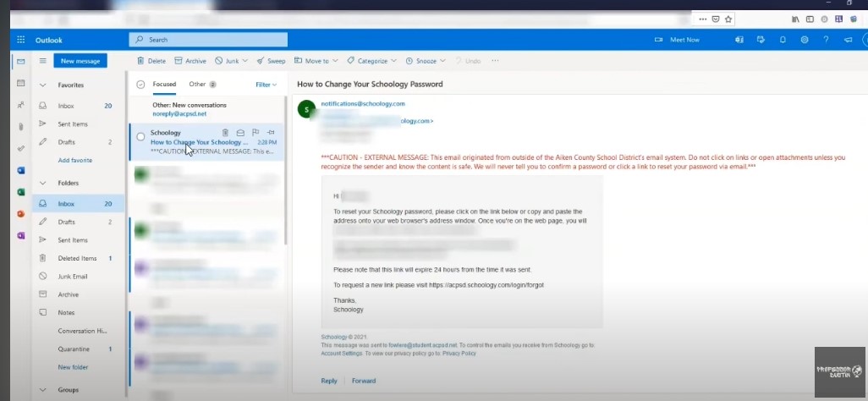This screenshot has height=401, width=868.
Task: Click the Firefox bookmark star icon
Action: pos(728,19)
